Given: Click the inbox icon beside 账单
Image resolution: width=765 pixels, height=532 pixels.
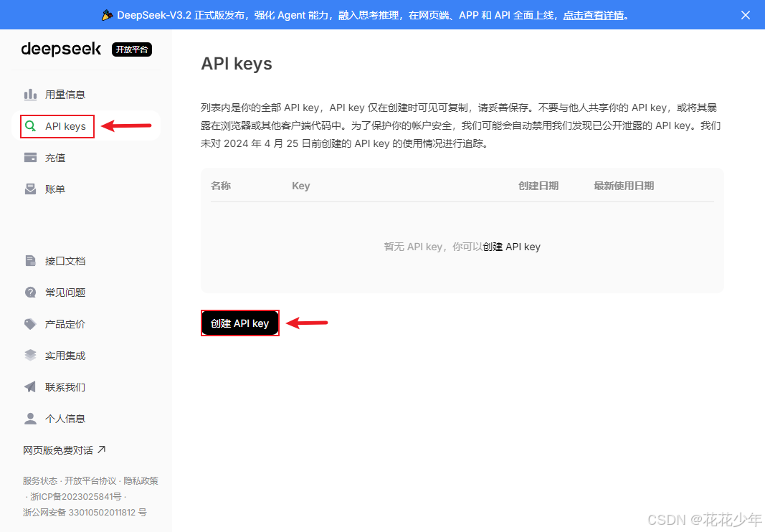Looking at the screenshot, I should click(x=30, y=189).
